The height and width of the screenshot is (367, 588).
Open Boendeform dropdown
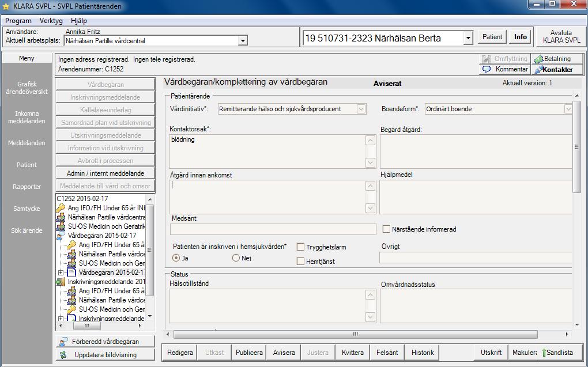tap(568, 109)
